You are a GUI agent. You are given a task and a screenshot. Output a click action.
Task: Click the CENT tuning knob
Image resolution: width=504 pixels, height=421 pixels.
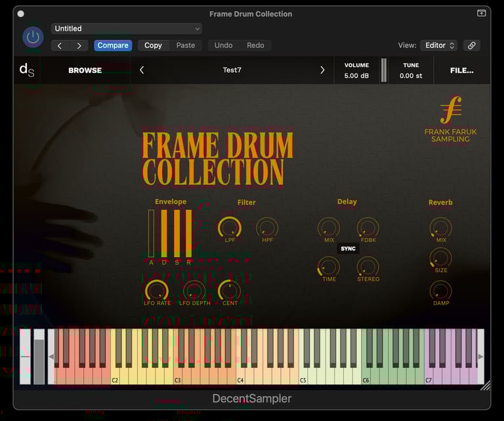(x=230, y=291)
